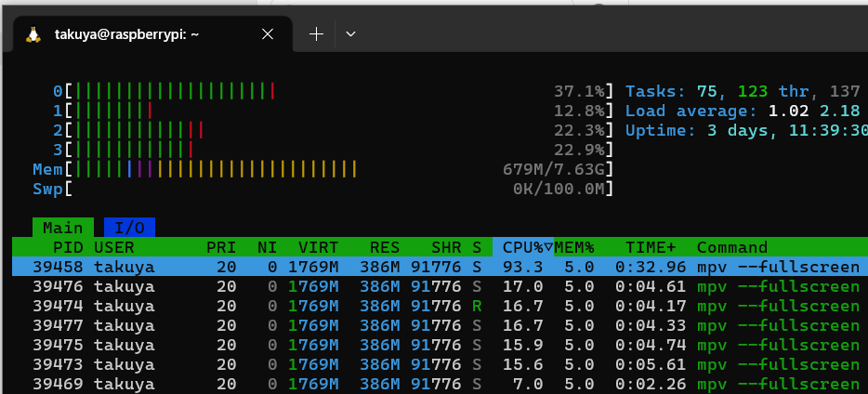Switch to the I/O htop tab
The width and height of the screenshot is (868, 394).
[129, 228]
